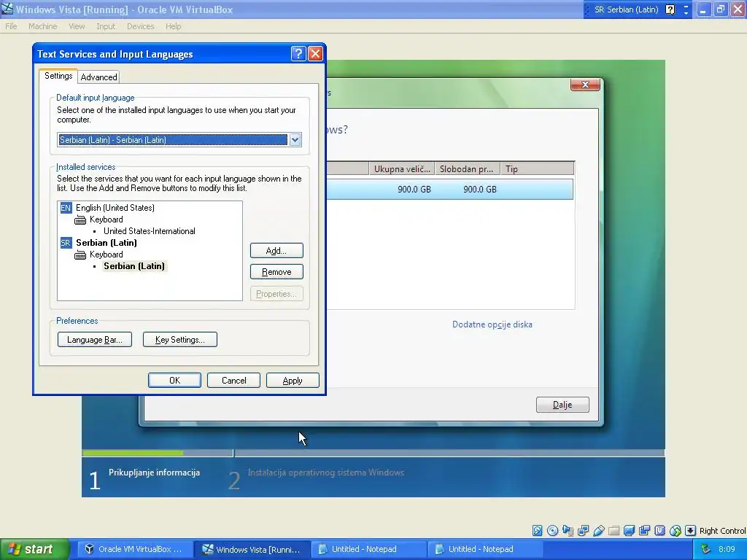Screen dimensions: 747x560
Task: Open the Dodatne opcije diska link
Action: pyautogui.click(x=492, y=324)
